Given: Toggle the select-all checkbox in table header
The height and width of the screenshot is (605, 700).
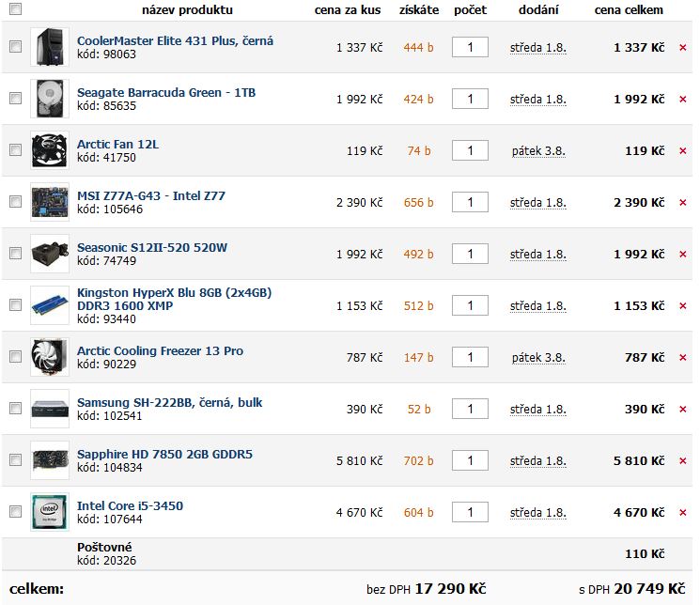Looking at the screenshot, I should pyautogui.click(x=15, y=9).
